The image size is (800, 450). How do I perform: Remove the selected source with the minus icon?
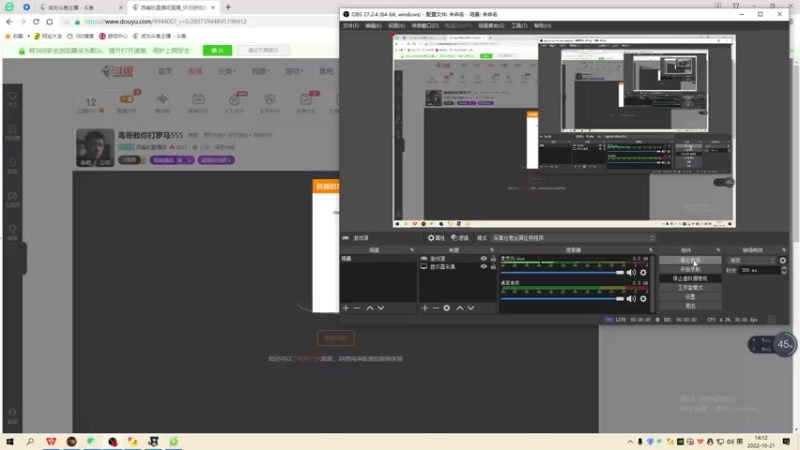[436, 308]
